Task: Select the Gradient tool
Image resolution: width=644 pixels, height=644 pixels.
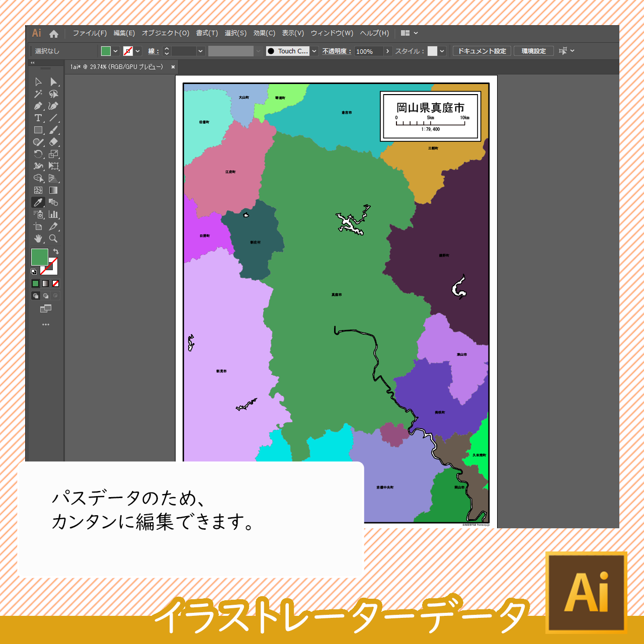Action: pos(53,190)
